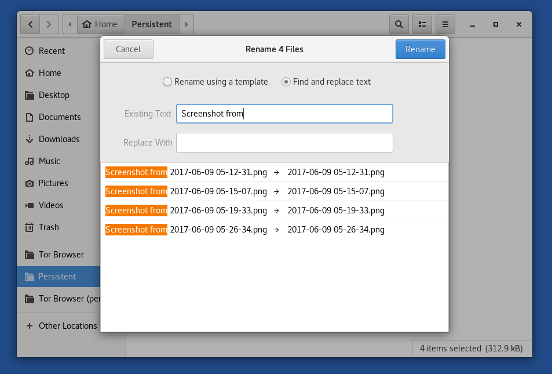Go forward with the right arrow button
The width and height of the screenshot is (552, 374).
click(49, 24)
